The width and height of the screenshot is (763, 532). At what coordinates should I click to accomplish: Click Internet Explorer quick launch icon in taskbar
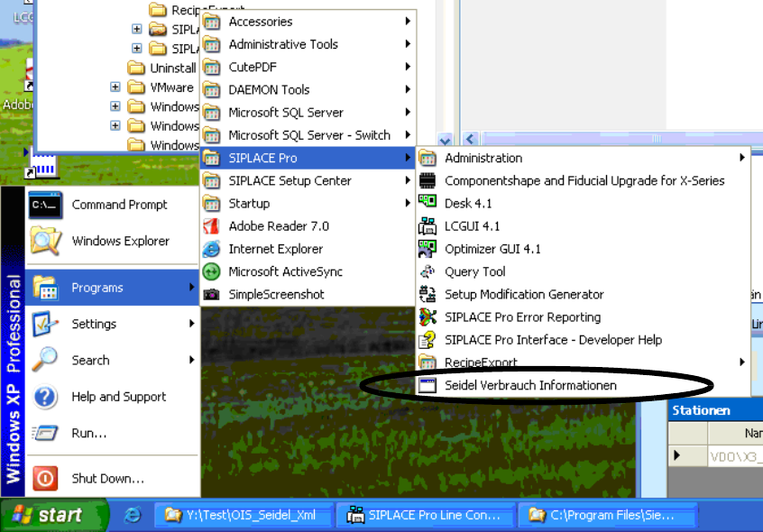[x=132, y=515]
